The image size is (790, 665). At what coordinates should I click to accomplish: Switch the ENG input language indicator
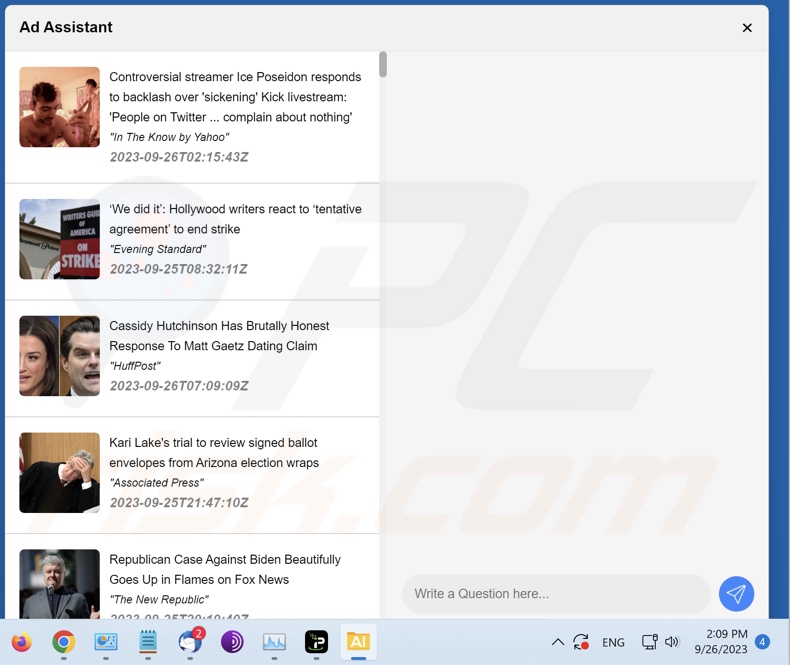pyautogui.click(x=613, y=642)
